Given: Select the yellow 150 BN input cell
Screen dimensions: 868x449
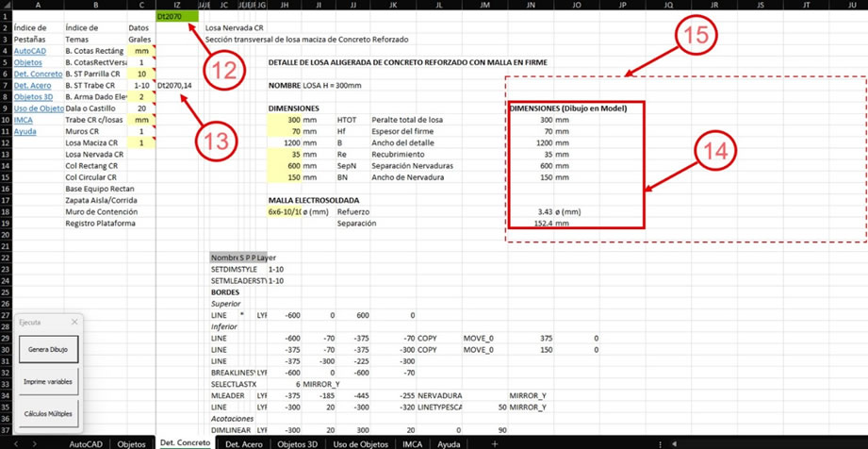Looking at the screenshot, I should coord(284,178).
